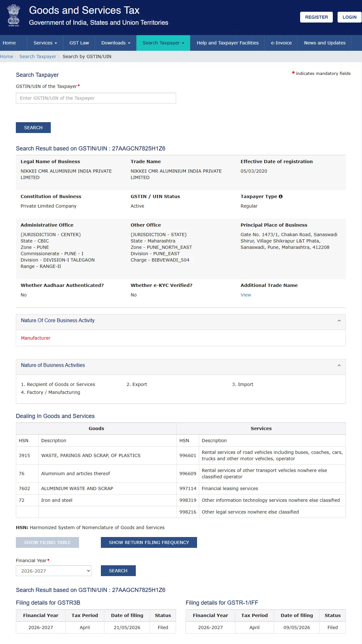The width and height of the screenshot is (362, 644).
Task: Click the Search Taxpayer breadcrumb link
Action: 38,56
